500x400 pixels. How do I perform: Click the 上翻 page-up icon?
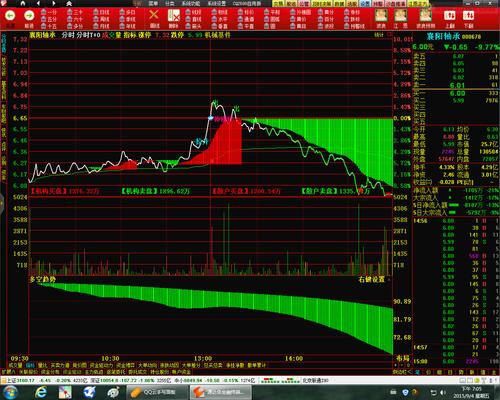click(450, 15)
